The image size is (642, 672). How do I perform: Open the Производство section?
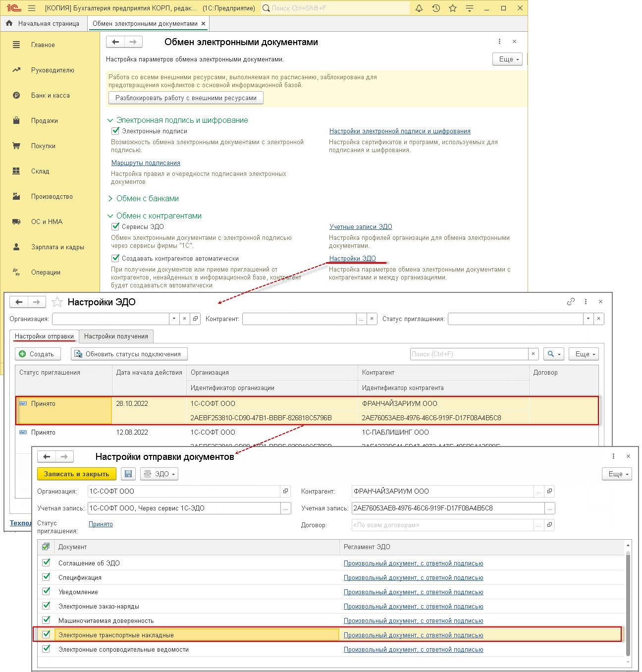coord(52,196)
